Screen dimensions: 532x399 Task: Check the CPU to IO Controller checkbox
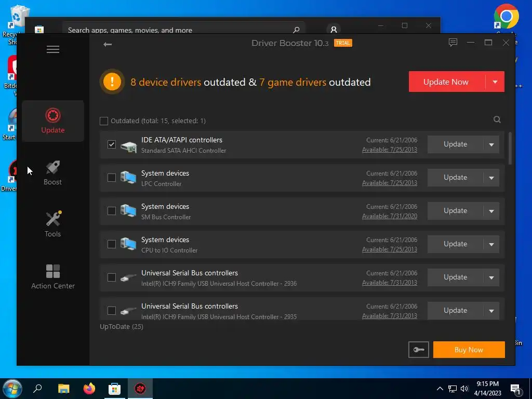[x=112, y=244]
